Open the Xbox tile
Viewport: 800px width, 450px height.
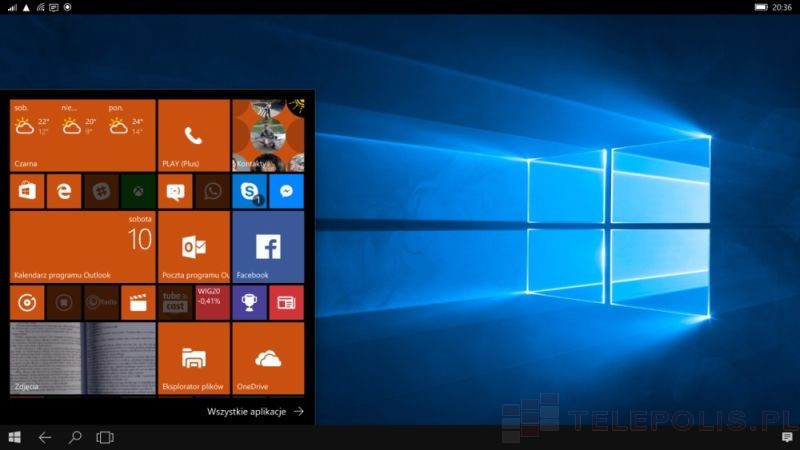point(138,191)
